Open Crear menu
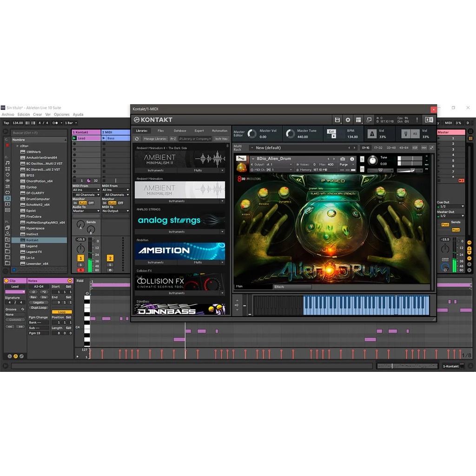Screen dimensions: 476x476 tap(38, 114)
